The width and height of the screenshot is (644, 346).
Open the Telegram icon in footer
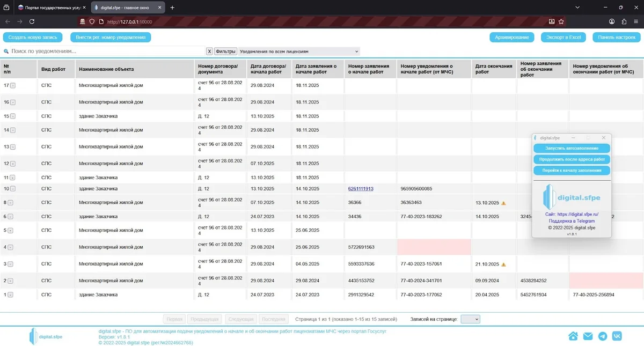pos(603,336)
